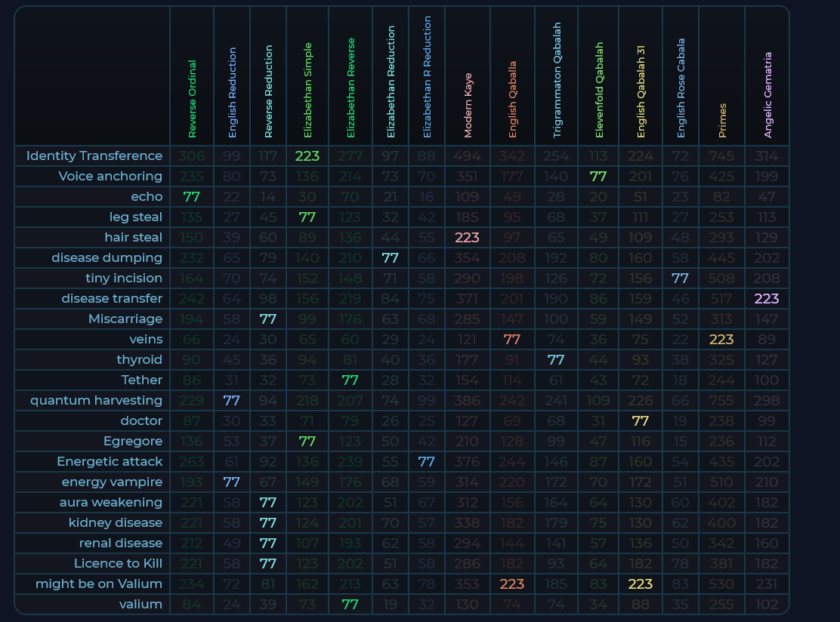
Task: Click the 'Trigrammaton Qabalah' column header
Action: [x=557, y=80]
